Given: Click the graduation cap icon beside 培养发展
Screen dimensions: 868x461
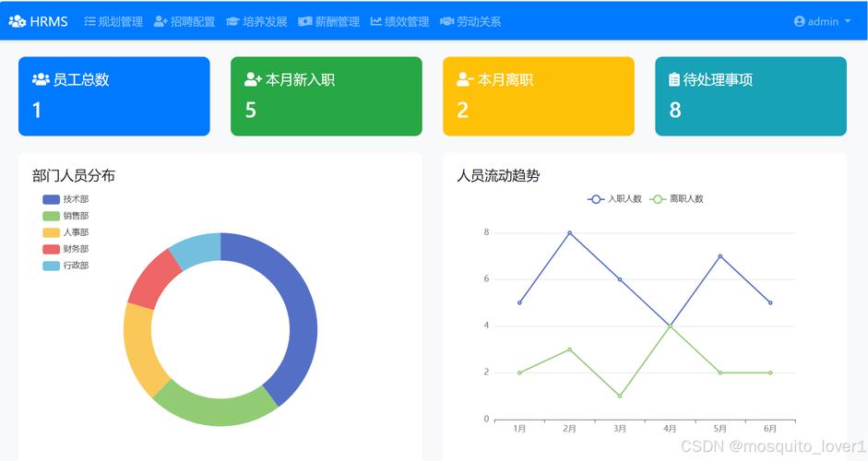Looking at the screenshot, I should click(232, 21).
